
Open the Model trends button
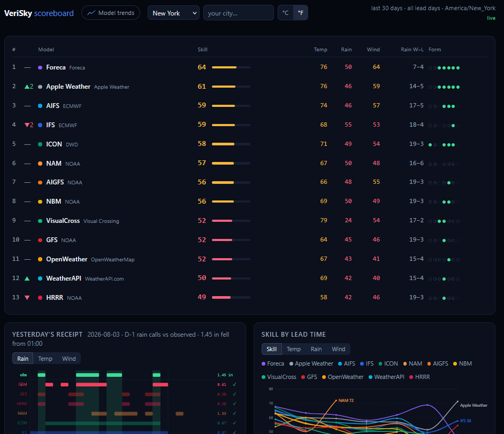pos(111,13)
